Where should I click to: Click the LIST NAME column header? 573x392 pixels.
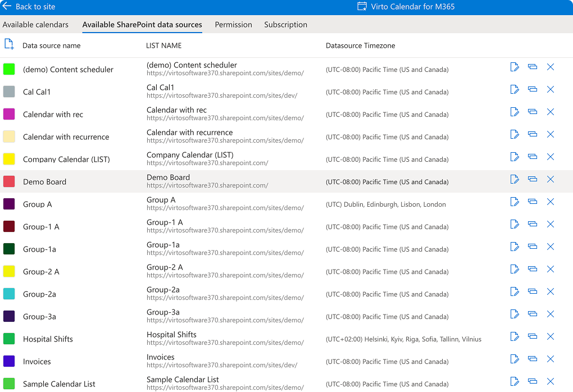click(x=163, y=45)
